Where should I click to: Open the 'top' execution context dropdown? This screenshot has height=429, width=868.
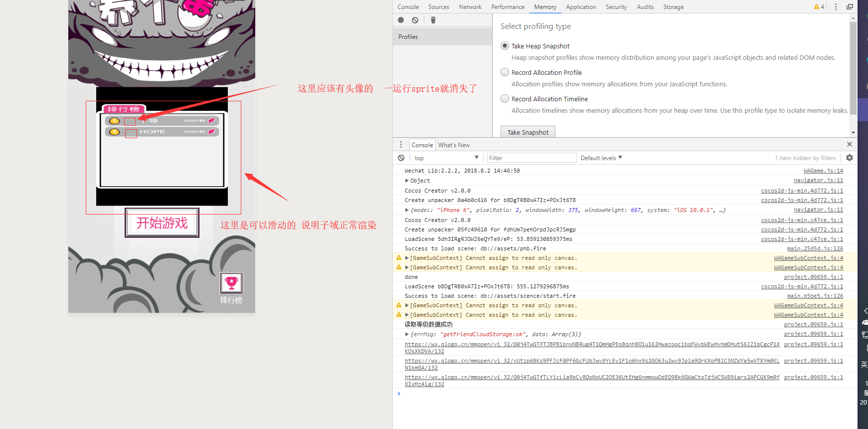pyautogui.click(x=446, y=158)
